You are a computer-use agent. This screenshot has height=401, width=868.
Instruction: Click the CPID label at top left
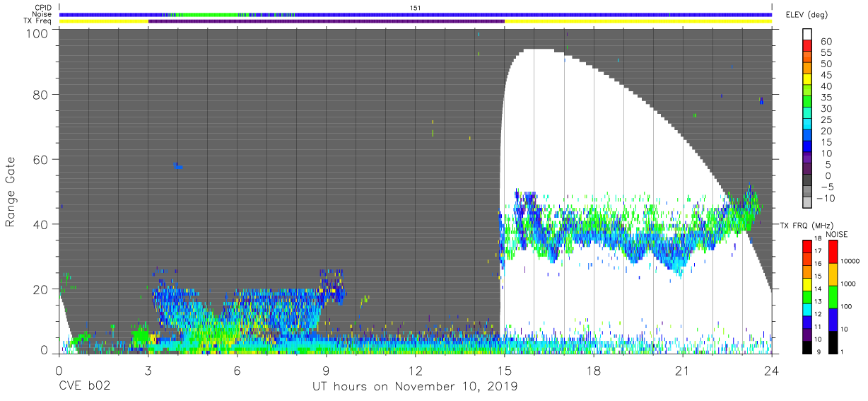tap(42, 7)
